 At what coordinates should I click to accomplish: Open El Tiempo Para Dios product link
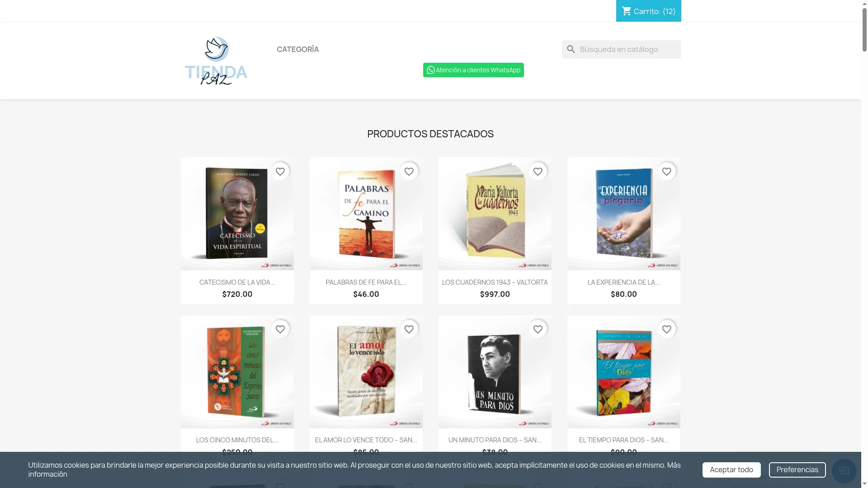coord(624,440)
